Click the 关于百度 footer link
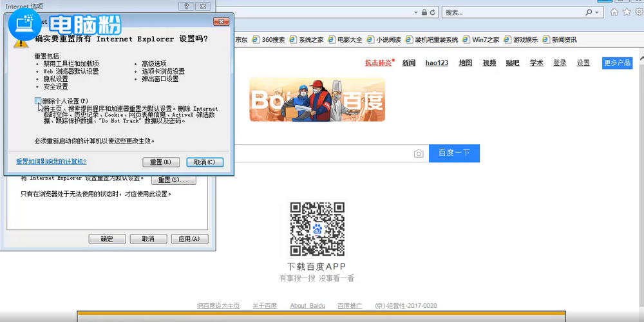 point(265,305)
